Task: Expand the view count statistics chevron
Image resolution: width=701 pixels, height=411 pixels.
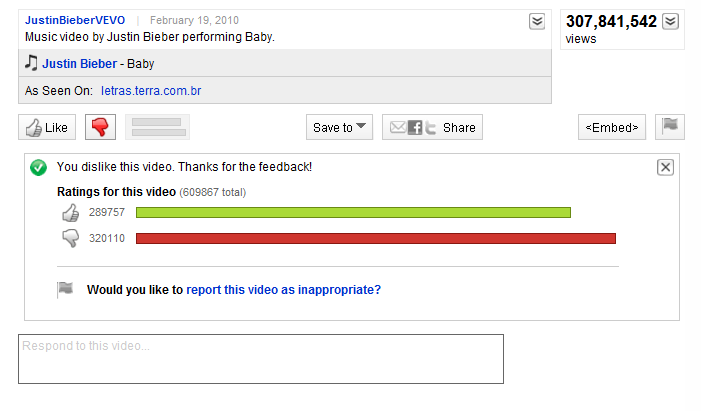Action: [670, 21]
